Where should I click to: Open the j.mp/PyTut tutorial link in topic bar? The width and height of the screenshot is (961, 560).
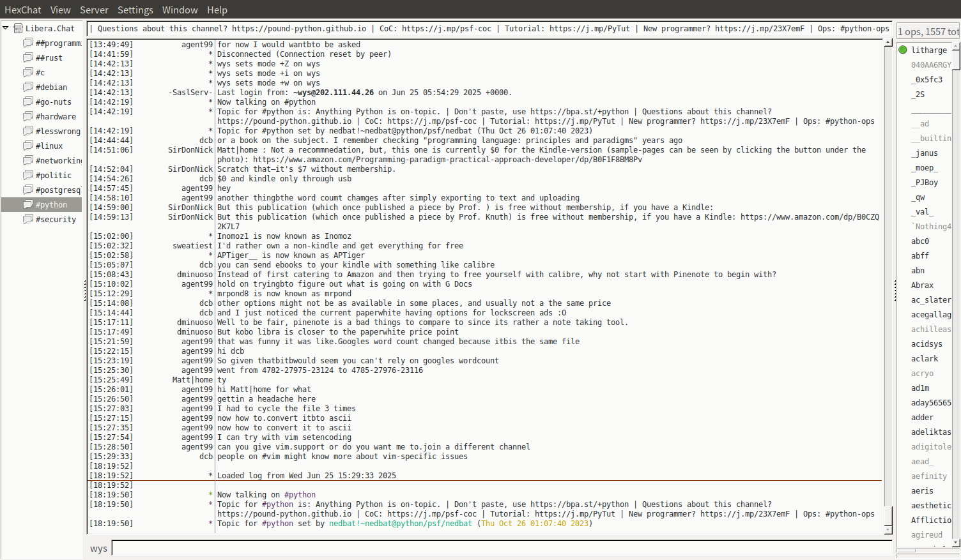(590, 28)
